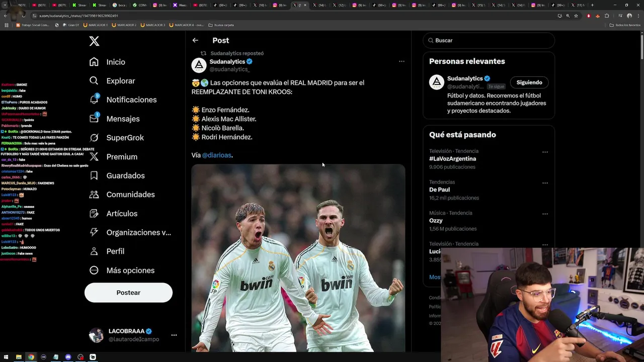Click the Artículos icon
This screenshot has height=362, width=644.
94,214
